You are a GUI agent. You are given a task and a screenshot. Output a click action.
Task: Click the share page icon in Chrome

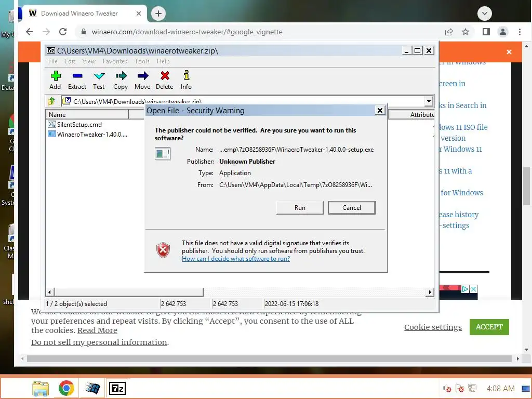click(x=449, y=32)
